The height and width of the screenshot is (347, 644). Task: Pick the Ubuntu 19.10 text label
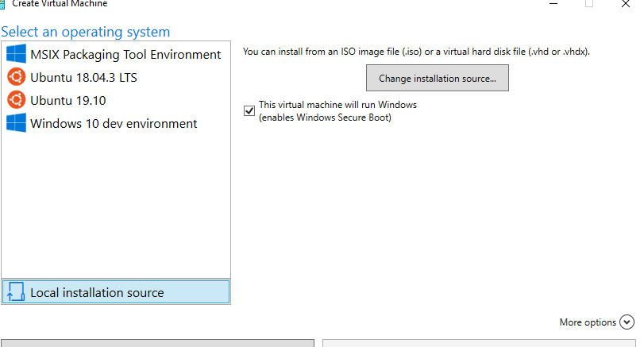click(x=67, y=100)
